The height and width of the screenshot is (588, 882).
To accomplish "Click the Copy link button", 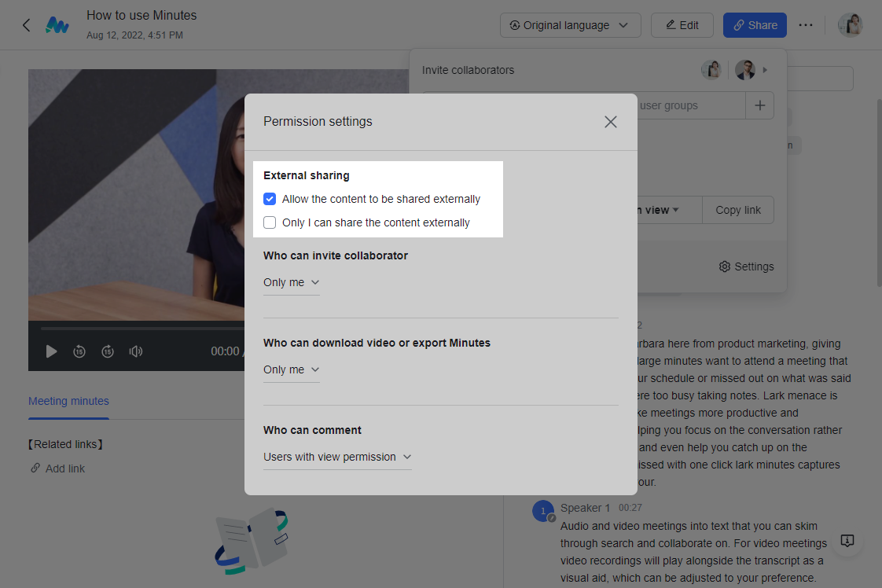I will tap(738, 210).
